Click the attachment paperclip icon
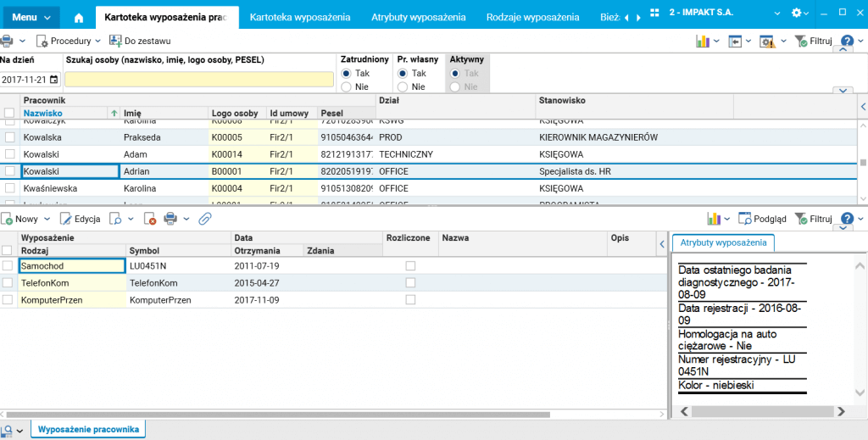The width and height of the screenshot is (868, 440). pos(204,219)
